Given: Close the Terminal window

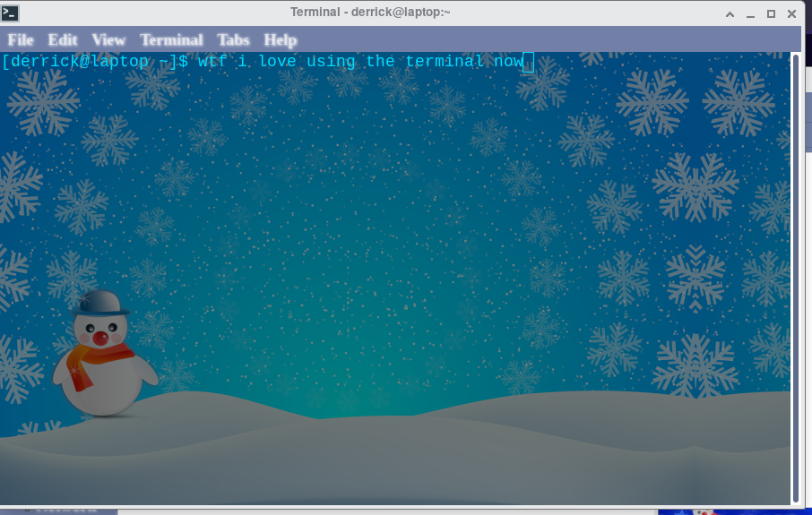Looking at the screenshot, I should [x=791, y=14].
